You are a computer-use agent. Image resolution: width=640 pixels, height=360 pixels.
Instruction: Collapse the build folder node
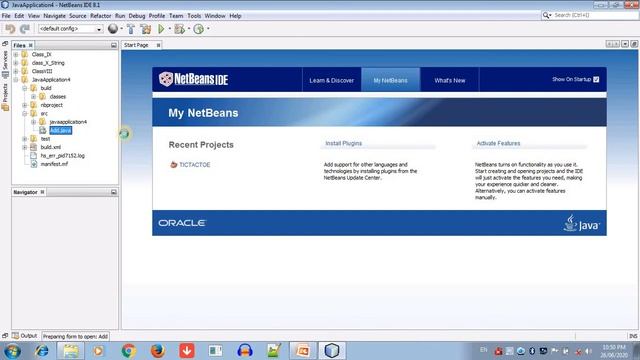(25, 88)
